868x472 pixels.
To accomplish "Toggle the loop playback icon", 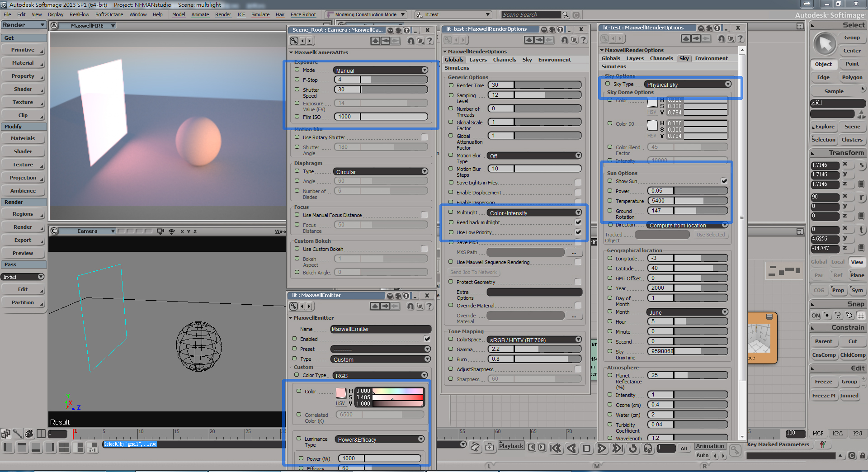I will (633, 448).
